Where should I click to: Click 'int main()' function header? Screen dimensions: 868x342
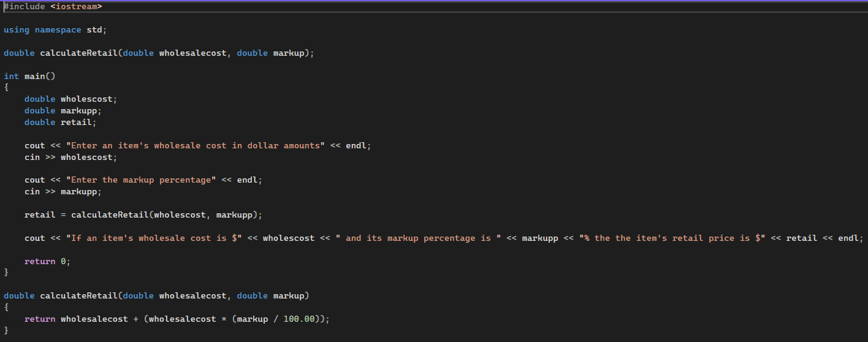pyautogui.click(x=29, y=76)
